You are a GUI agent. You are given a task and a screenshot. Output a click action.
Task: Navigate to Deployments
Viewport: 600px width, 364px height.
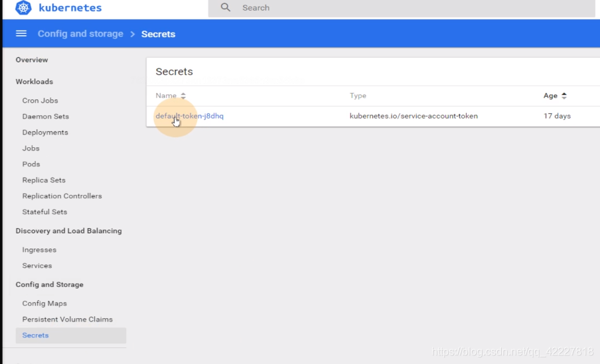45,133
